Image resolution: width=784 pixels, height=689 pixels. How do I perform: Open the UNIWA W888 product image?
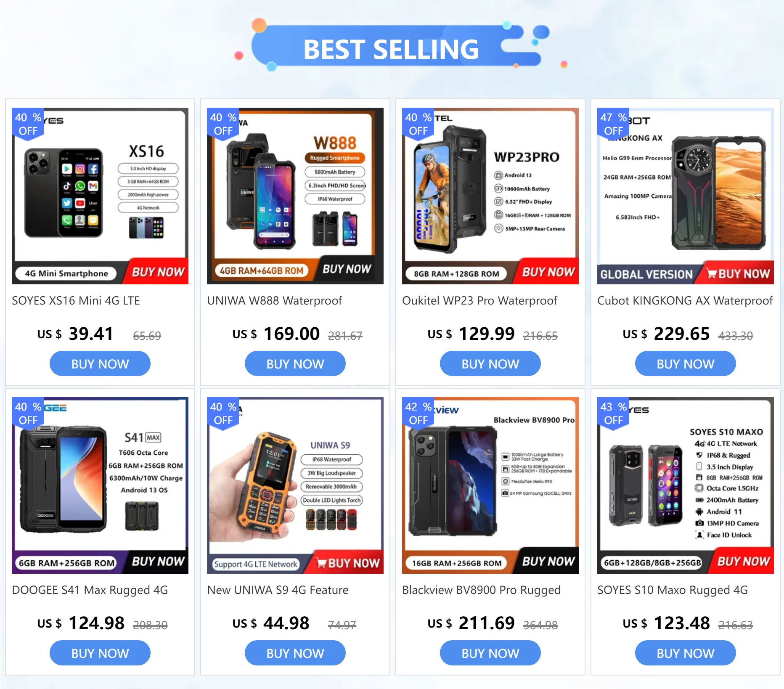coord(295,196)
